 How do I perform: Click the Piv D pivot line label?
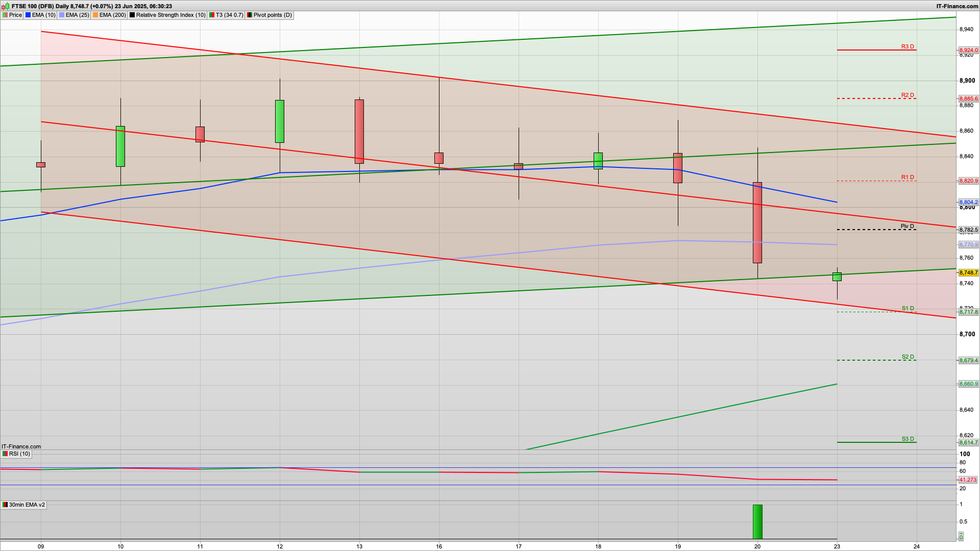(907, 226)
